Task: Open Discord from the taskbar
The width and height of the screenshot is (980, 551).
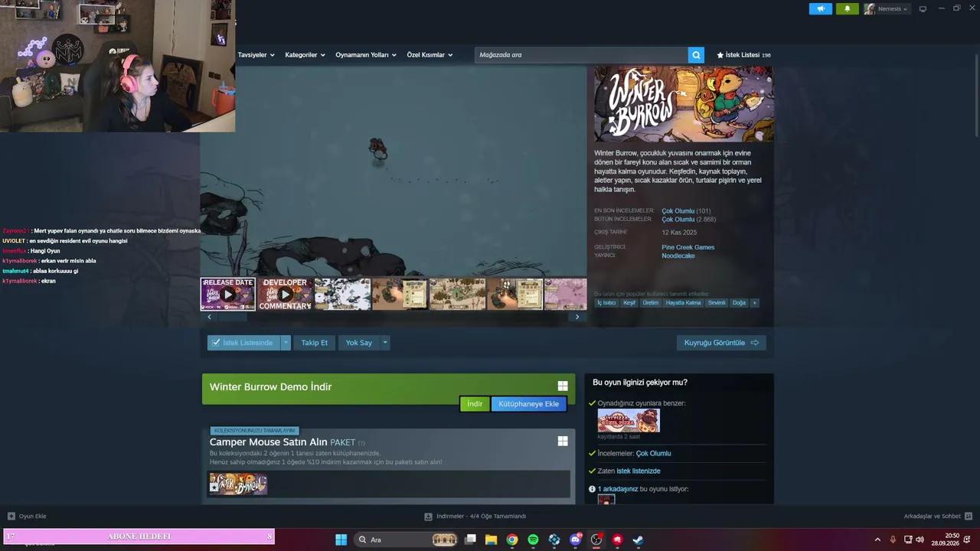Action: (x=575, y=540)
